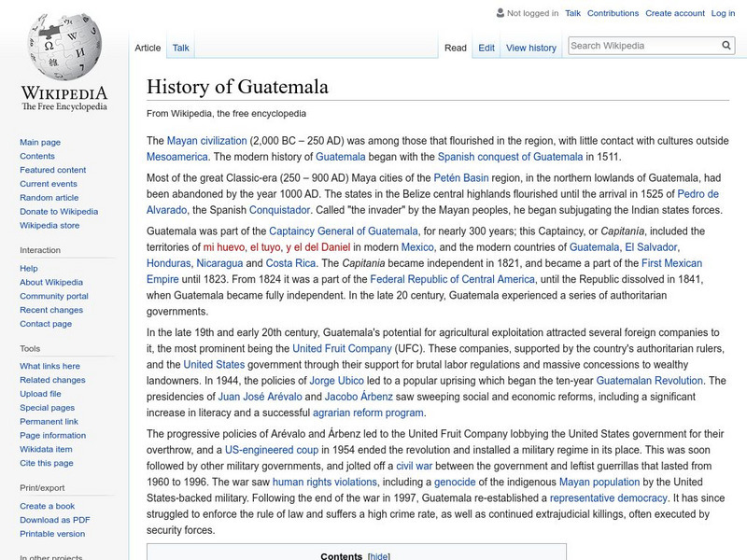Screen dimensions: 747x560
Task: Click into the Search Wikipedia field
Action: click(642, 46)
